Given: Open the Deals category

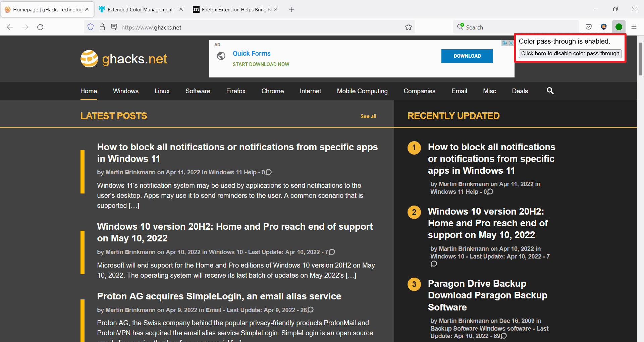Looking at the screenshot, I should (x=520, y=91).
